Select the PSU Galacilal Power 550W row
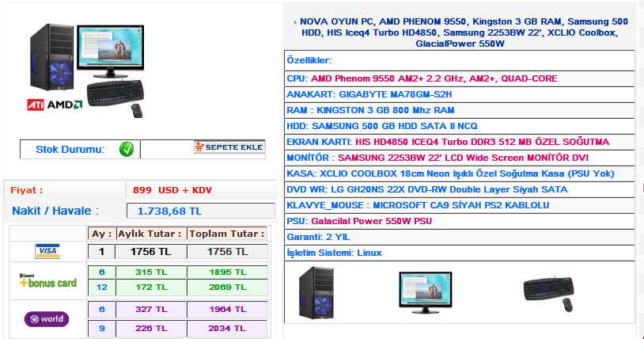The image size is (644, 339). tap(459, 221)
